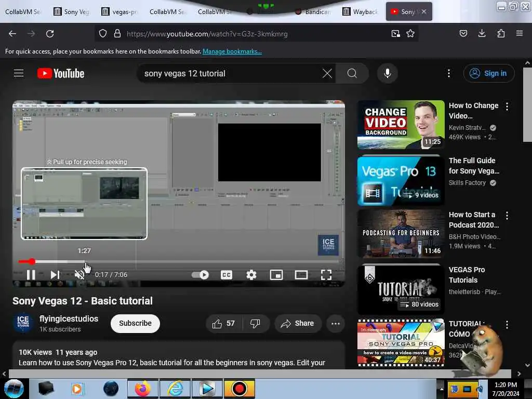Image resolution: width=532 pixels, height=399 pixels.
Task: Reload the page
Action: point(50,34)
